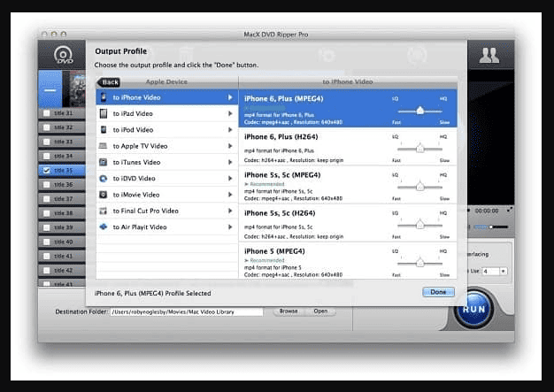Check the title 42 checkbox

coord(46,271)
